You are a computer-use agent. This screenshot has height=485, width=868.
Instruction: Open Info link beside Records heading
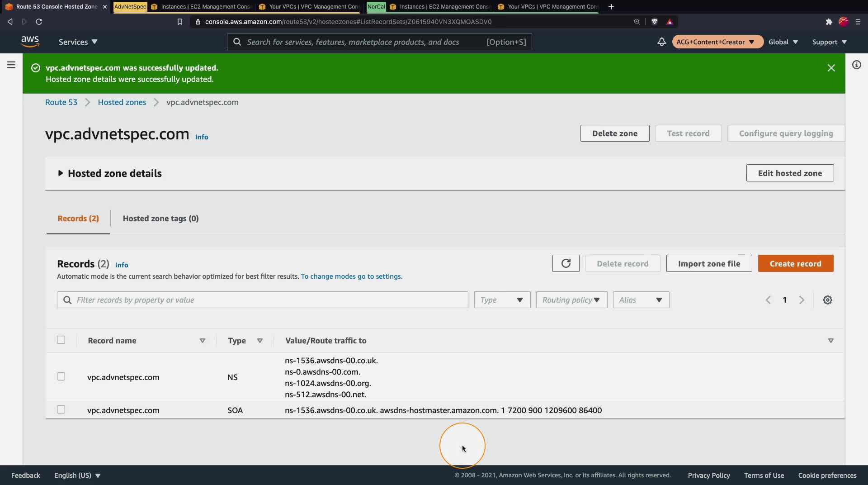tap(121, 265)
